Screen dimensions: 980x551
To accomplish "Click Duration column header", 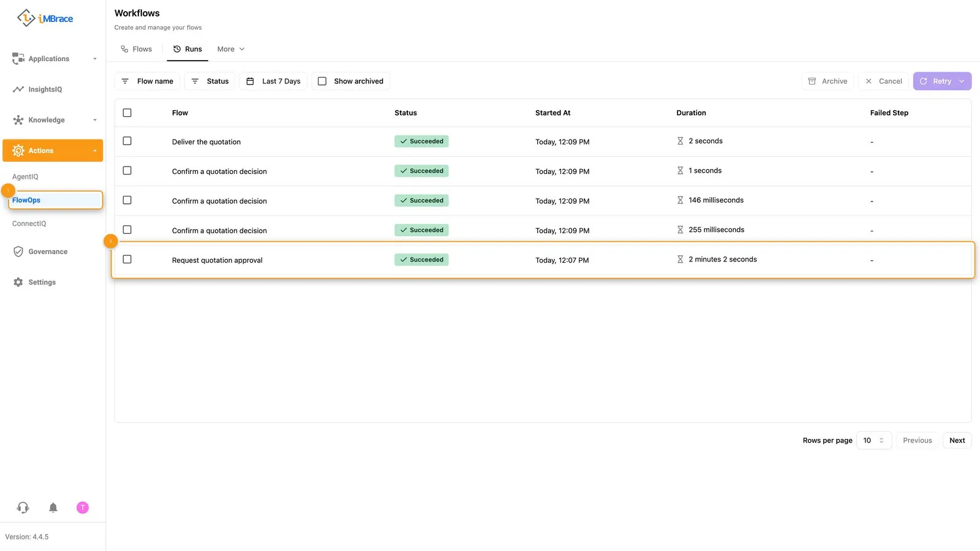I will point(691,113).
